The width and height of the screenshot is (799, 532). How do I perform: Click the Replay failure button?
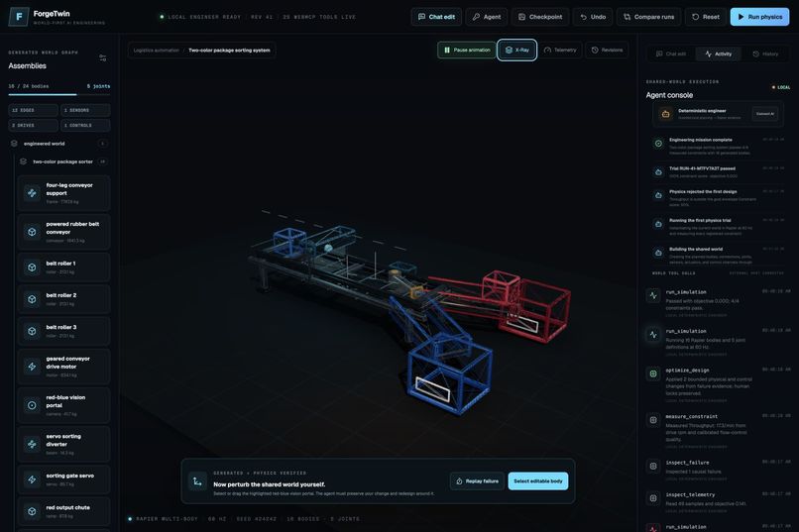pyautogui.click(x=477, y=481)
